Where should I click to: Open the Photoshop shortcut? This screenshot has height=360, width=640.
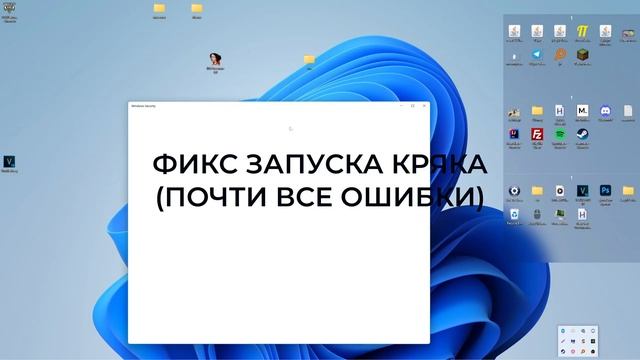click(x=605, y=191)
